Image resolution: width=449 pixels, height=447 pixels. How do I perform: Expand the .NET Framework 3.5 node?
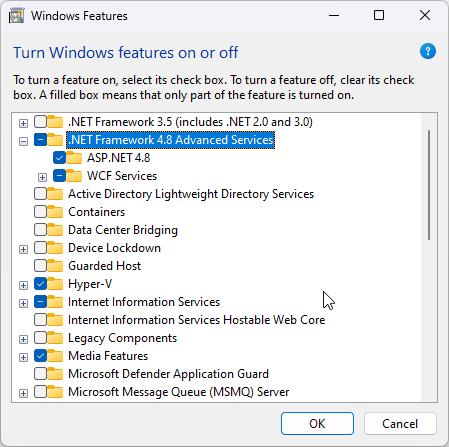(x=23, y=123)
